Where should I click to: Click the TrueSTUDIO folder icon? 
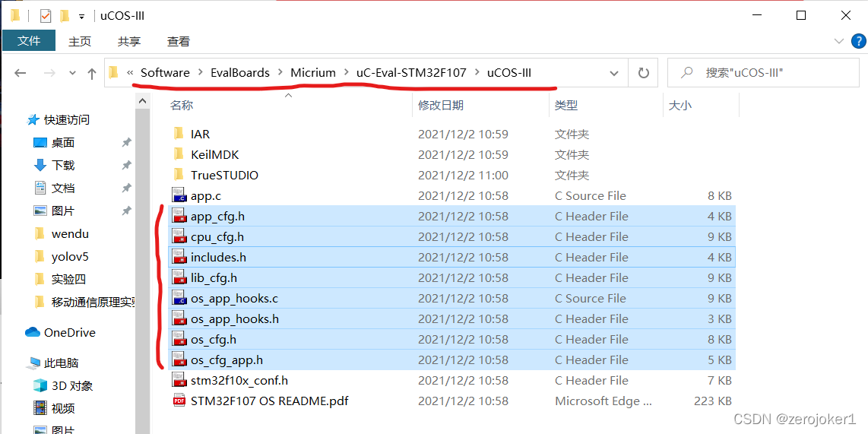click(179, 174)
